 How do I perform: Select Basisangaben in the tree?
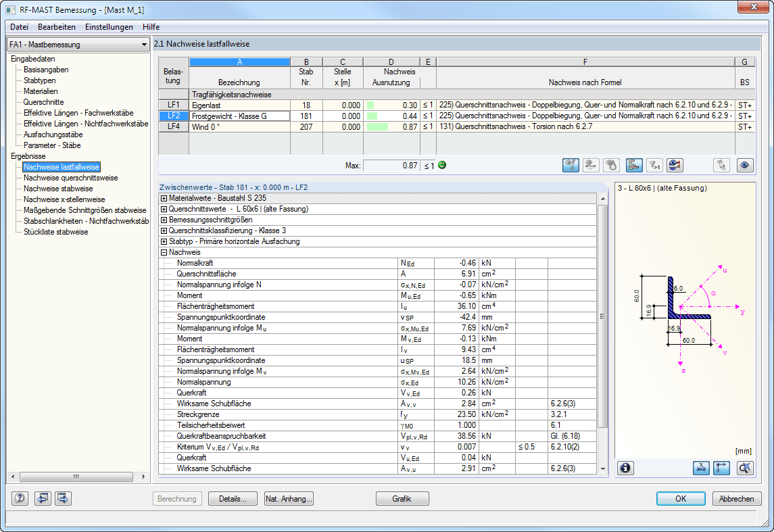tap(46, 70)
